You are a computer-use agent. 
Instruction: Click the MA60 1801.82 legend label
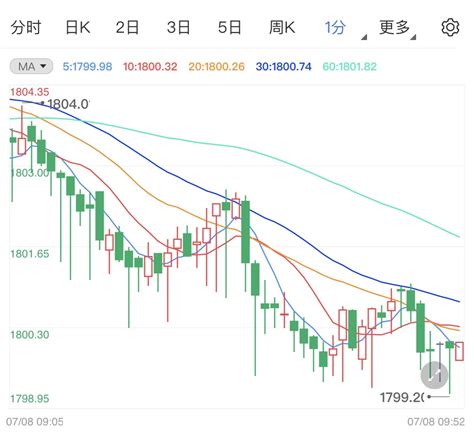point(349,67)
